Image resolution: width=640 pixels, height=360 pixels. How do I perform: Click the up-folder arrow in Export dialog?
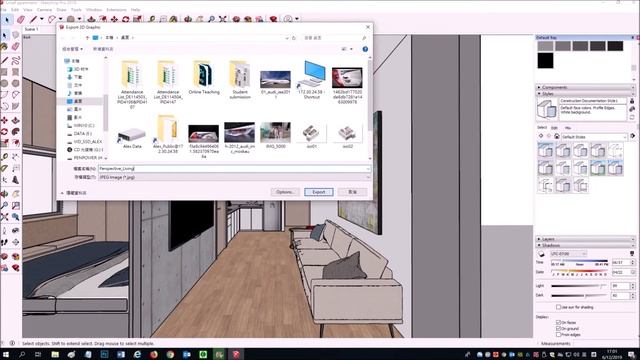pyautogui.click(x=87, y=38)
